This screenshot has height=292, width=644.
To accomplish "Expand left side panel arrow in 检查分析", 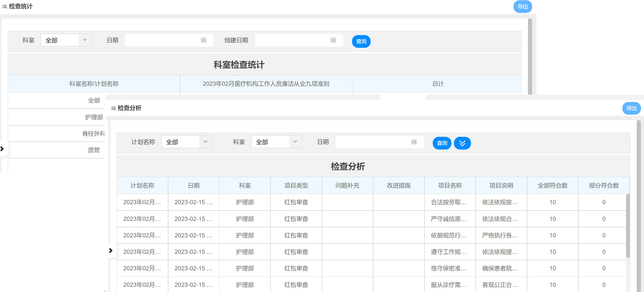I will coord(111,251).
